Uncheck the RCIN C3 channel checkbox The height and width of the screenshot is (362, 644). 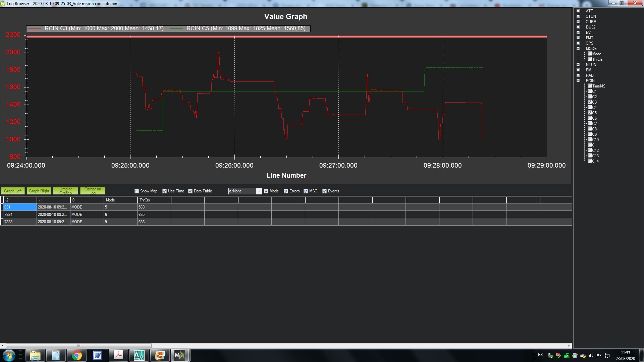pos(590,102)
